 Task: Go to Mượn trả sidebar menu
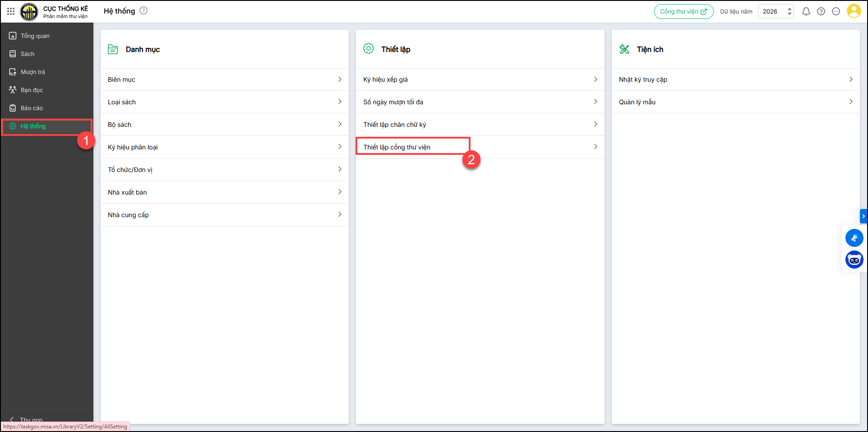coord(32,72)
